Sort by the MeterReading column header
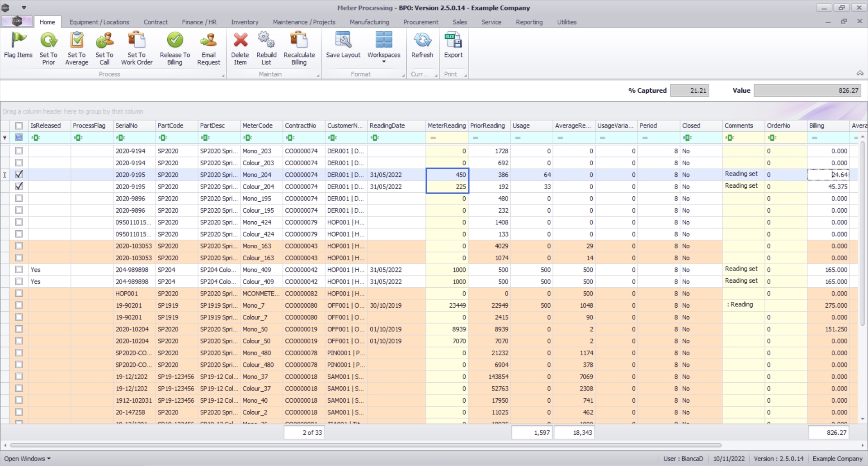868x466 pixels. coord(446,126)
